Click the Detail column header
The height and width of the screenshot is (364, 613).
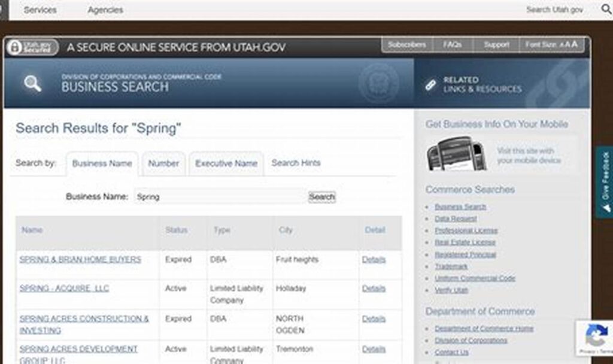pyautogui.click(x=375, y=230)
